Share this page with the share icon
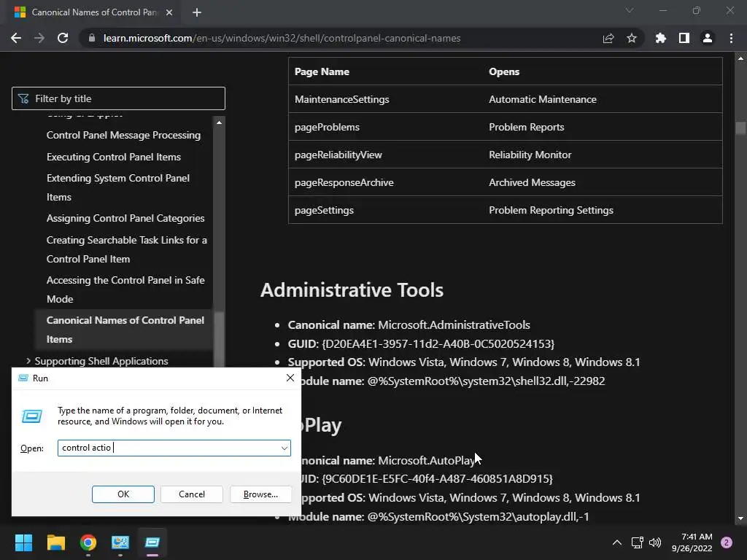 tap(608, 38)
